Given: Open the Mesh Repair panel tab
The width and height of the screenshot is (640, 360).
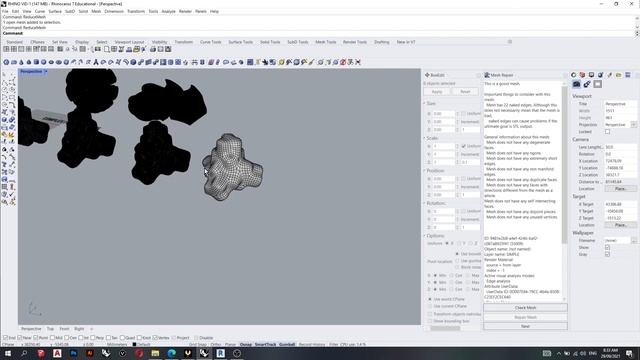Looking at the screenshot, I should tap(499, 75).
